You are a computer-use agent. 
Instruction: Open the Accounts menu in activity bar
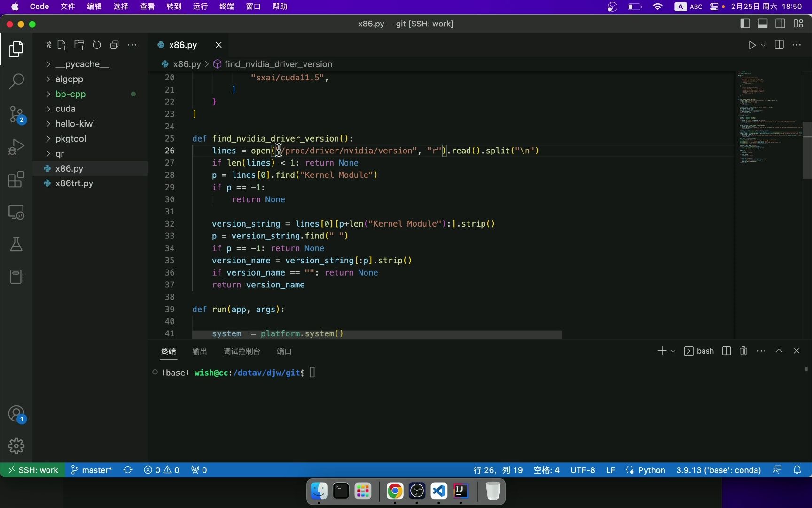pos(16,414)
